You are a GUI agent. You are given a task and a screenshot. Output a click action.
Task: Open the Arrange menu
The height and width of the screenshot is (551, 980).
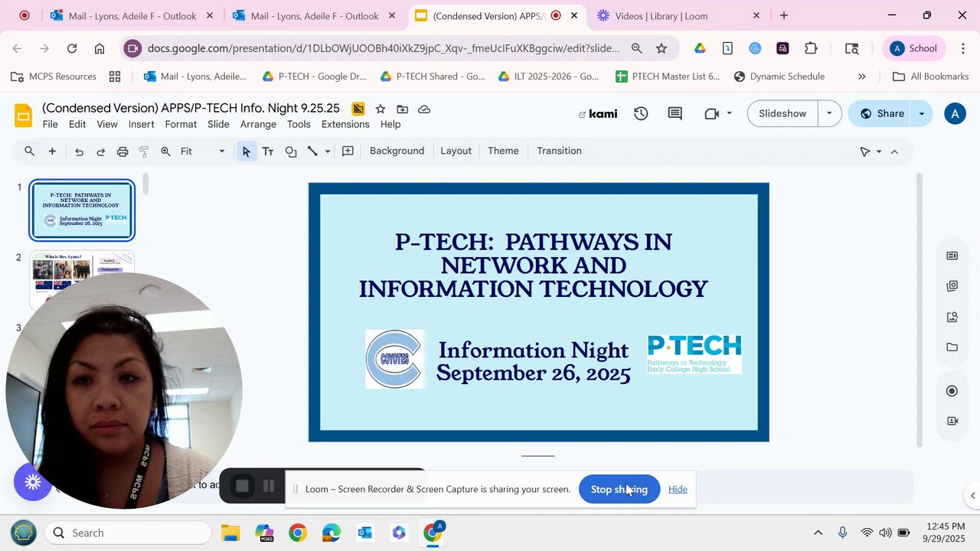258,124
